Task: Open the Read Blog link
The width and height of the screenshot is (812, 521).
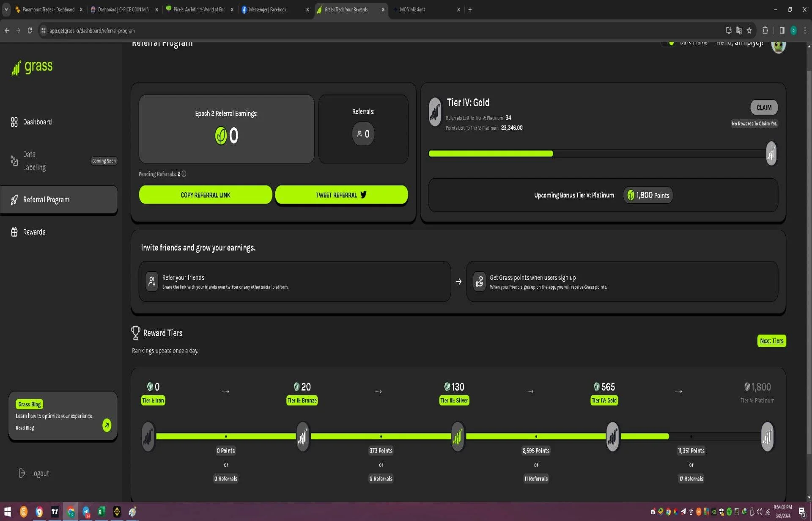Action: 25,427
